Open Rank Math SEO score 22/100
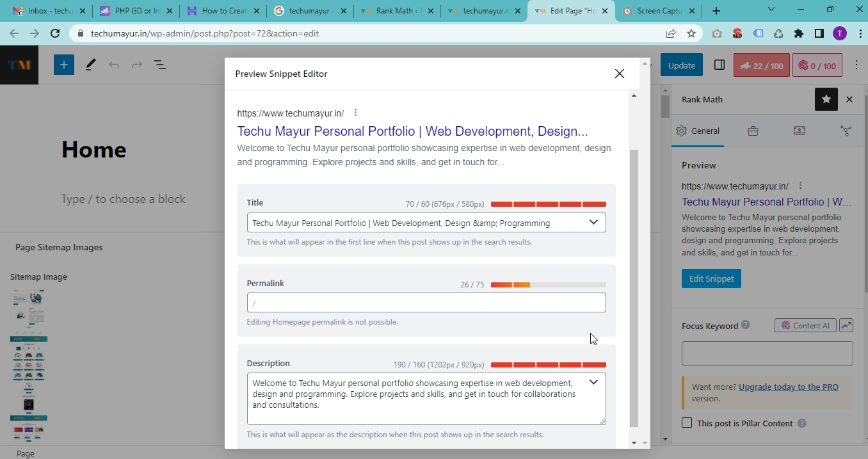The height and width of the screenshot is (459, 868). coord(762,65)
